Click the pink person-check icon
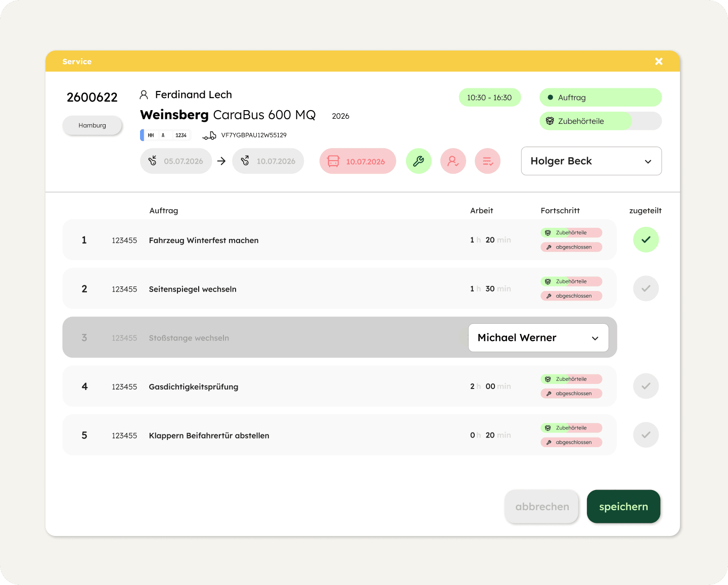Screen dimensions: 728x585 click(x=453, y=161)
